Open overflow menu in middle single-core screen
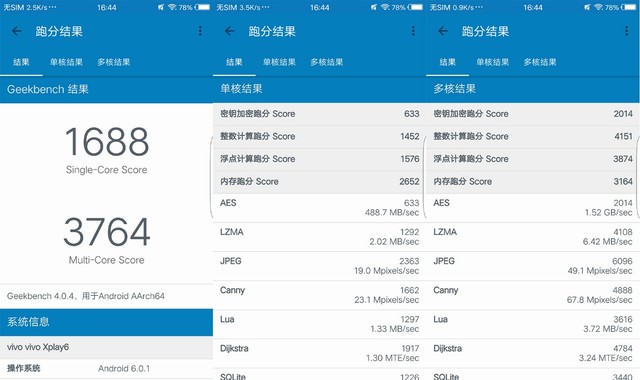Viewport: 640px width, 380px height. point(413,31)
